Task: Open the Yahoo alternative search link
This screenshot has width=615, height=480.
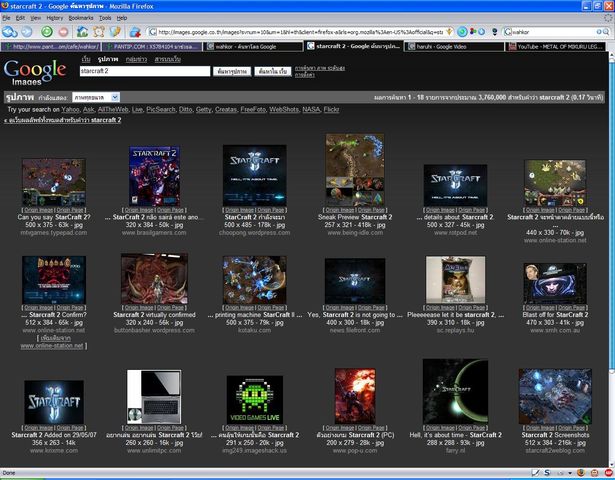Action: click(70, 109)
